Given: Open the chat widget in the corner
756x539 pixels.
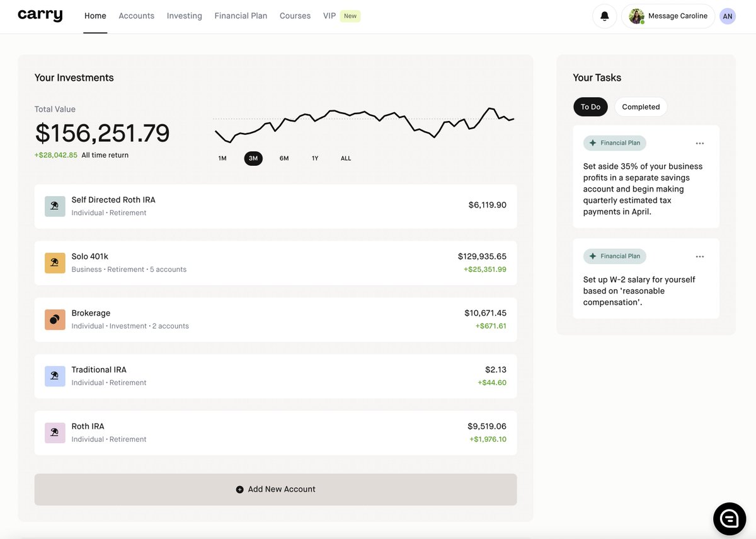Looking at the screenshot, I should pyautogui.click(x=729, y=518).
